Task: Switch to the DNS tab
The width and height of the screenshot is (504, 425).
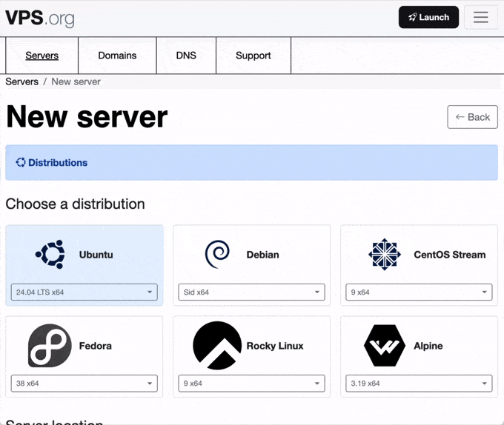Action: pyautogui.click(x=186, y=56)
